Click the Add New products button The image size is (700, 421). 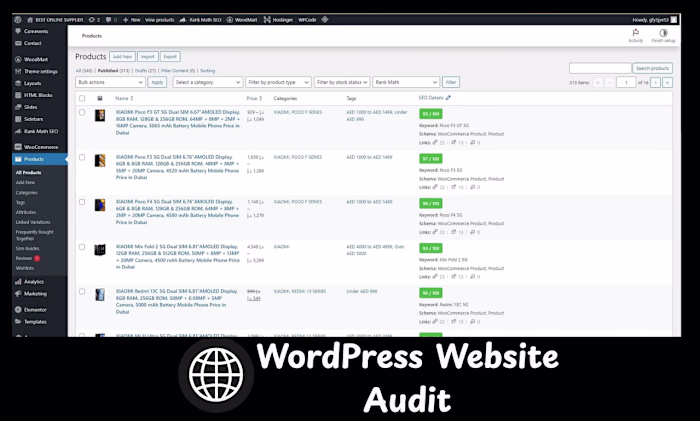point(122,57)
